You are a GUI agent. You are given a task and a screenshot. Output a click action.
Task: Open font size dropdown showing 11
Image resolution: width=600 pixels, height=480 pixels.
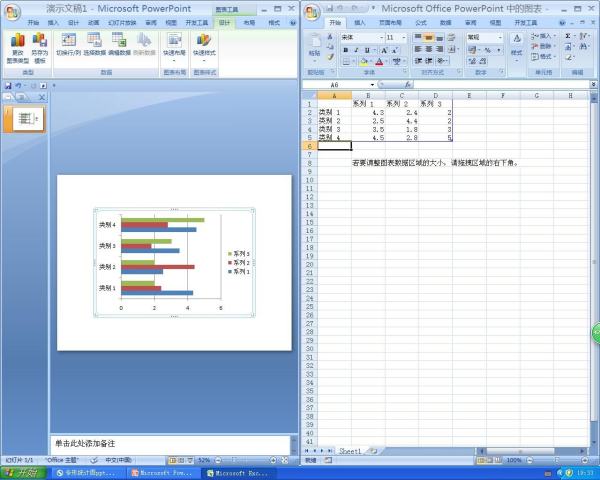[404, 38]
